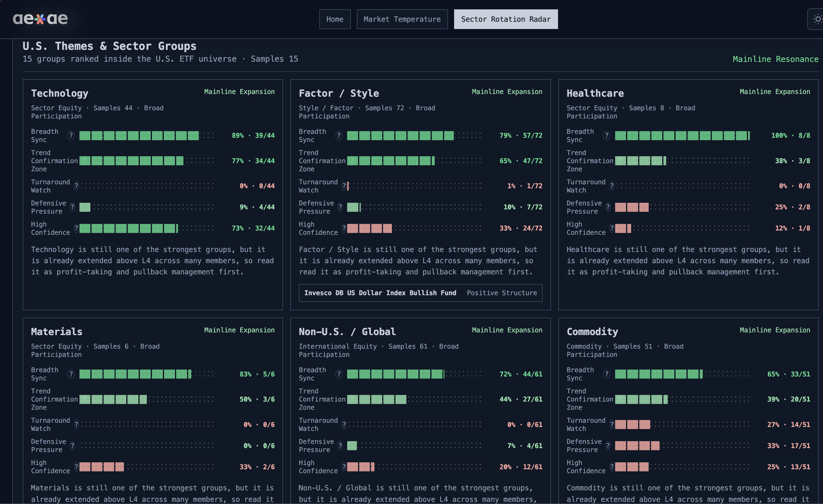Open Invesco DB US Dollar Index Bullish Fund
This screenshot has width=823, height=504.
[x=421, y=293]
